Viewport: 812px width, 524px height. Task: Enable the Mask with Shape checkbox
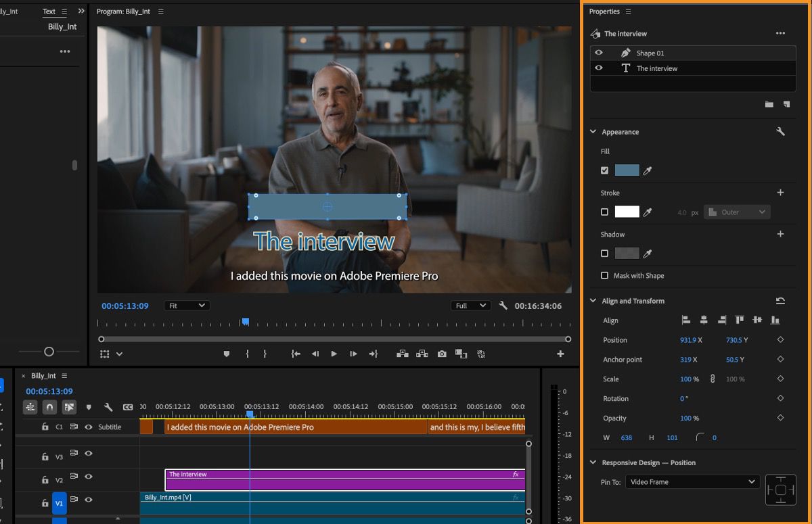click(604, 276)
